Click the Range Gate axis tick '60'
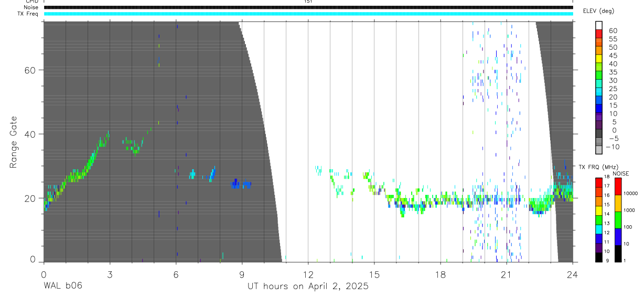The height and width of the screenshot is (297, 644). pyautogui.click(x=30, y=70)
